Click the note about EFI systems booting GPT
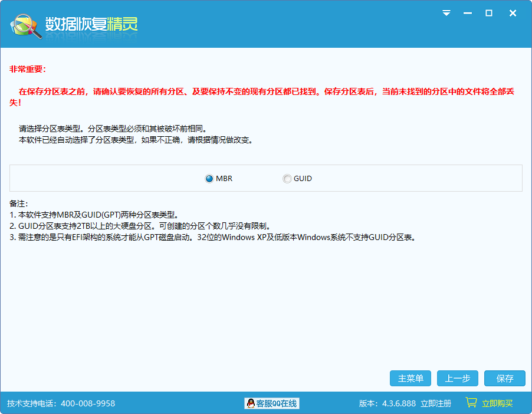The width and height of the screenshot is (532, 414). point(213,237)
